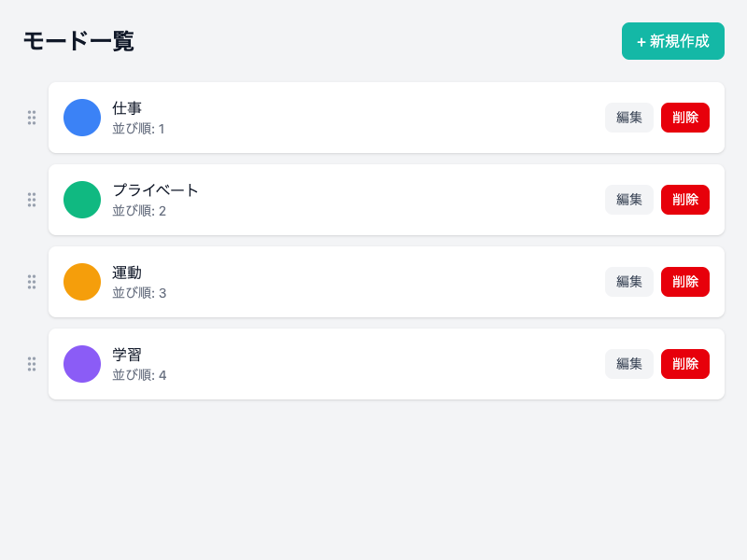The width and height of the screenshot is (747, 560).
Task: Select the blue color circle for 仕事
Action: 82,118
